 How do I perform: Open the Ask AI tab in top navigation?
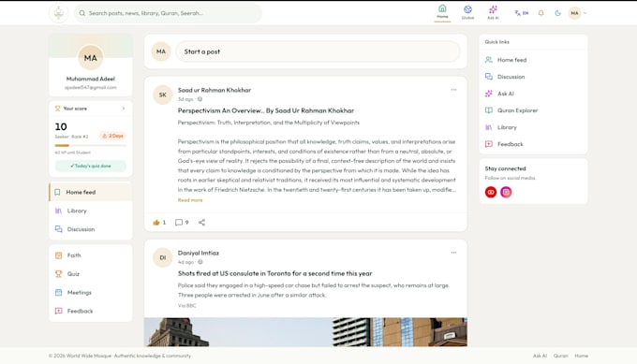pos(493,12)
